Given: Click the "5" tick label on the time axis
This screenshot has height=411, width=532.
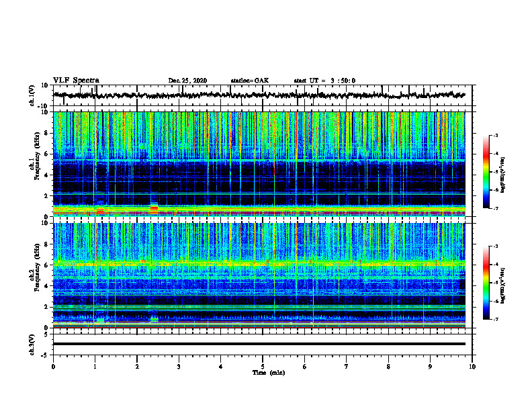Looking at the screenshot, I should [263, 367].
